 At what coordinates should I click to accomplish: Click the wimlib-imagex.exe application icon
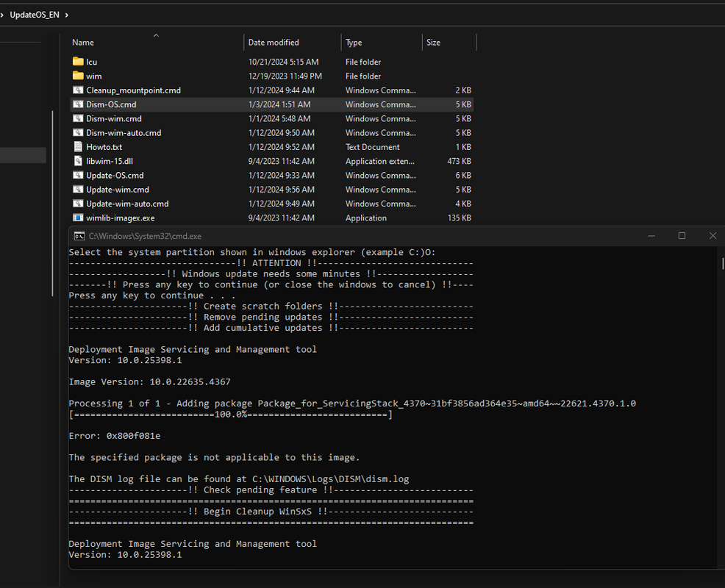pyautogui.click(x=78, y=218)
